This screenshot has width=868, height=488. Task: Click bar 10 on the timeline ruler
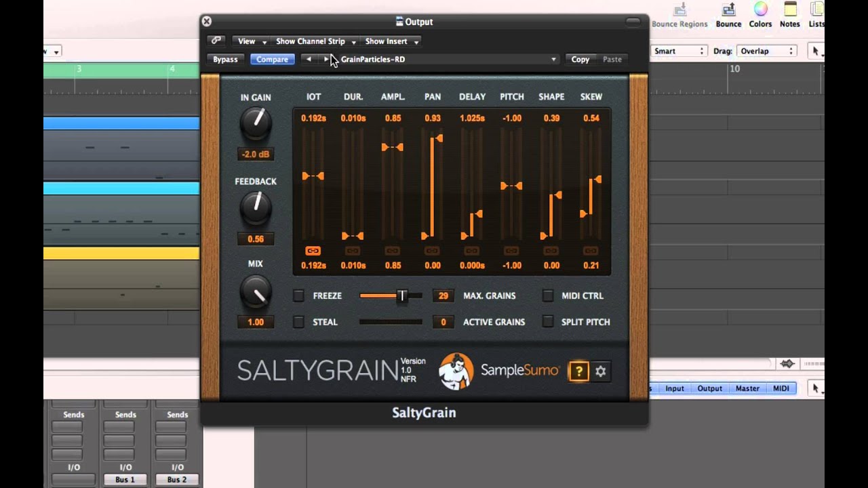[x=734, y=69]
